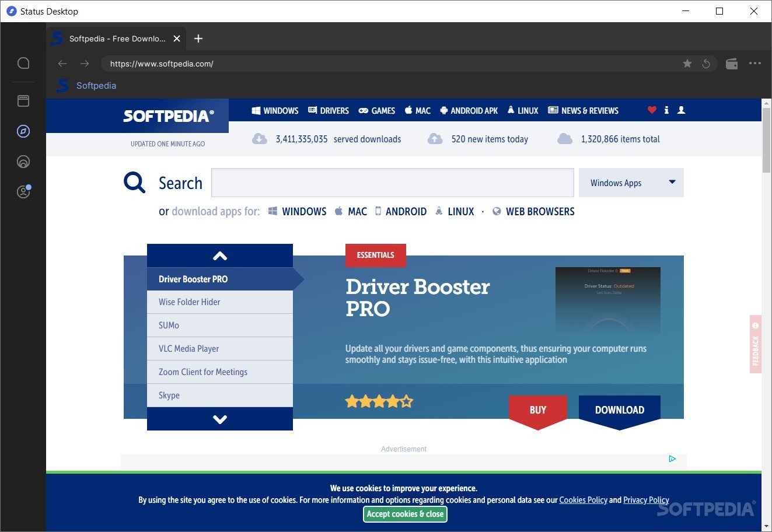The image size is (772, 532).
Task: Click the info icon in Softpedia header
Action: pyautogui.click(x=666, y=110)
